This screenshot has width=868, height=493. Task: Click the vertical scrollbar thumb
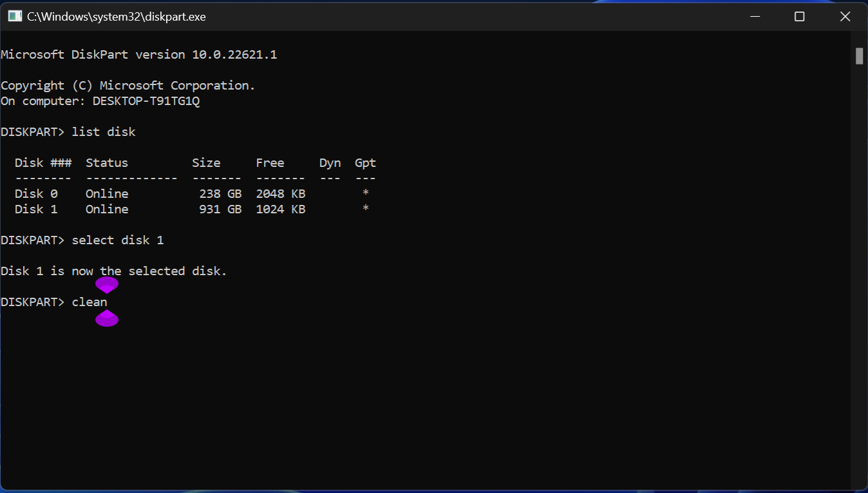point(859,56)
